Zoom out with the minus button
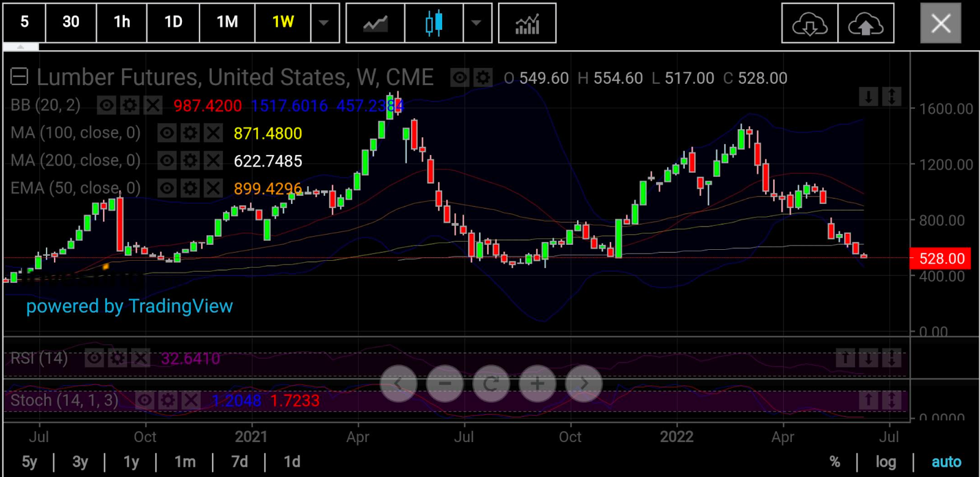Viewport: 980px width, 477px height. point(445,383)
